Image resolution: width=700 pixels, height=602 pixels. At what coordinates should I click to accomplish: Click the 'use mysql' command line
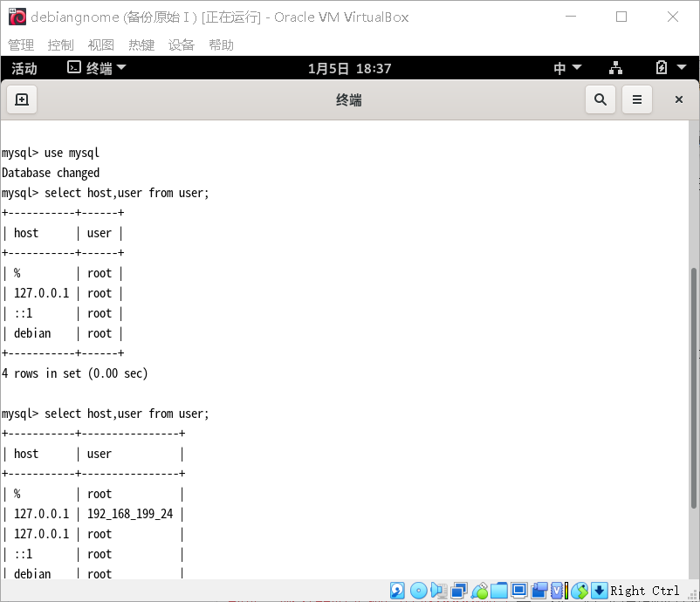51,153
